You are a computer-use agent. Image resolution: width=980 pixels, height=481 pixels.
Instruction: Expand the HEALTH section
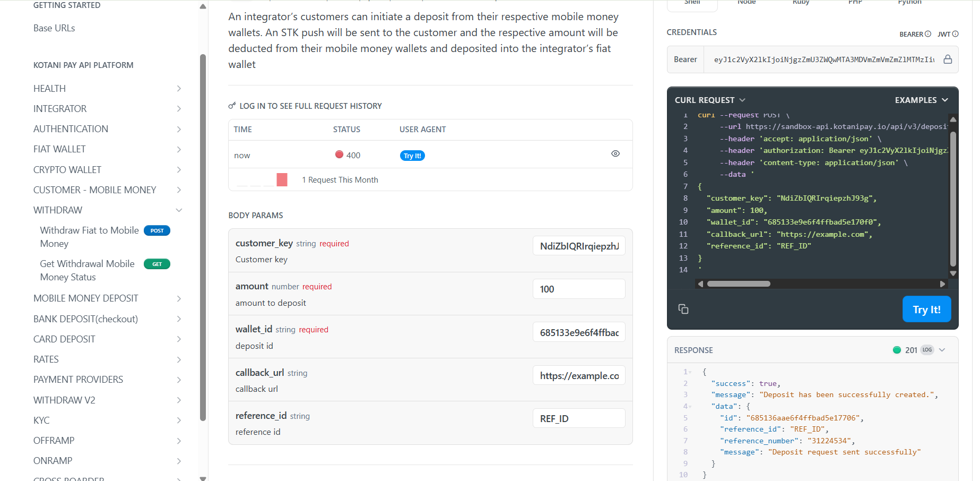click(179, 89)
